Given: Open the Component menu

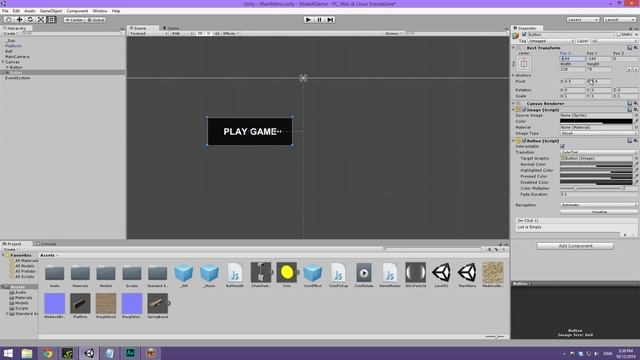Looking at the screenshot, I should (x=77, y=11).
